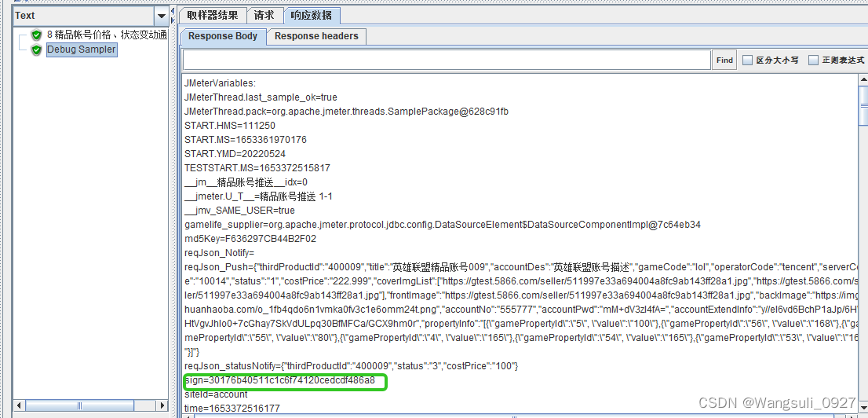Screen dimensions: 868x418
Task: Click the sign=30176b40511c1c6f74120cedcdf486a8 line
Action: coord(280,380)
